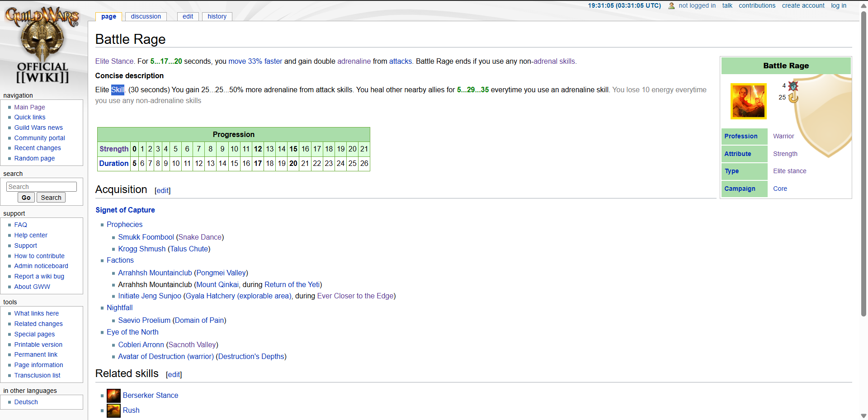Select the page tab
The image size is (868, 420).
(108, 16)
